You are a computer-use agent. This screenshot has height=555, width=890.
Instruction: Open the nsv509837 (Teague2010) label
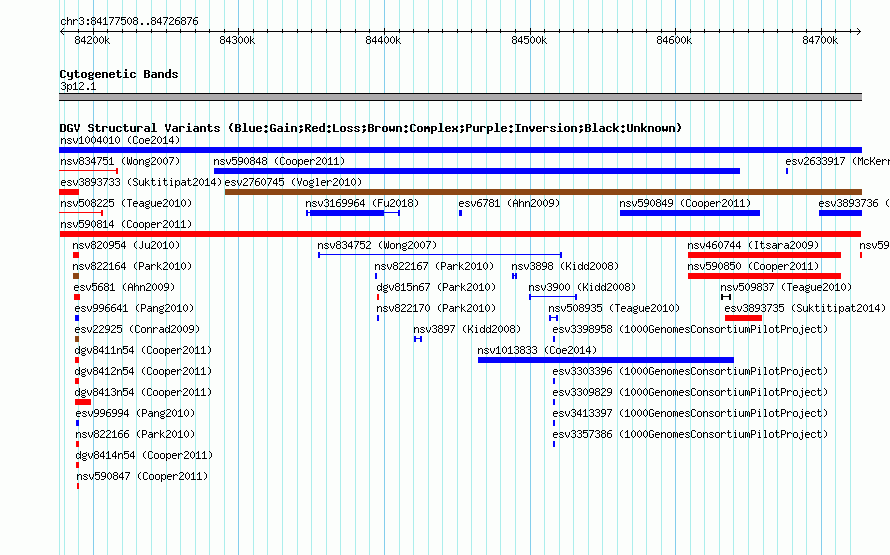coord(786,287)
